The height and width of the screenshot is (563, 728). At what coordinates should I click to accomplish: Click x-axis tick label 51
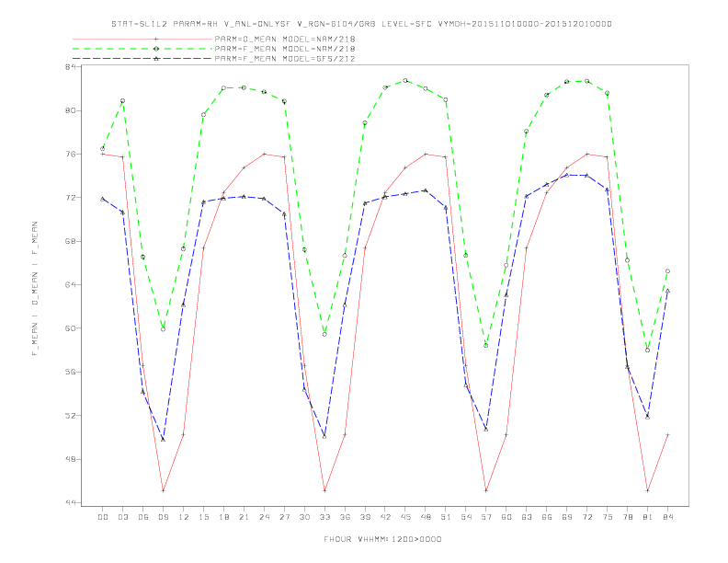446,517
